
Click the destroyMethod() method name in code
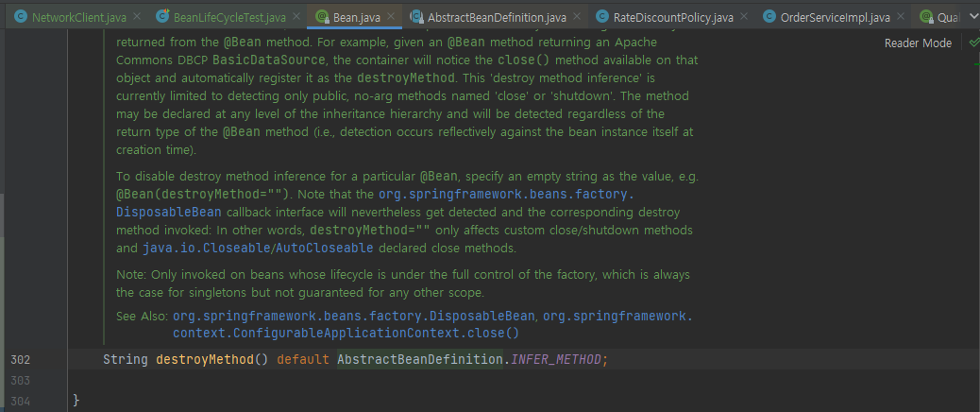(205, 359)
